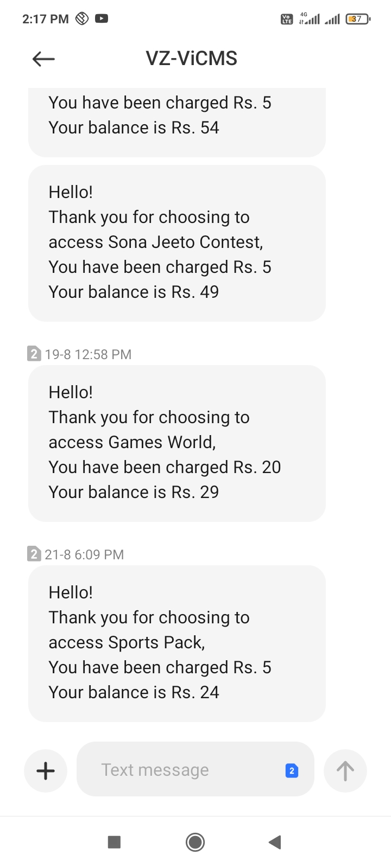Tap the battery indicator in the status bar

point(357,19)
